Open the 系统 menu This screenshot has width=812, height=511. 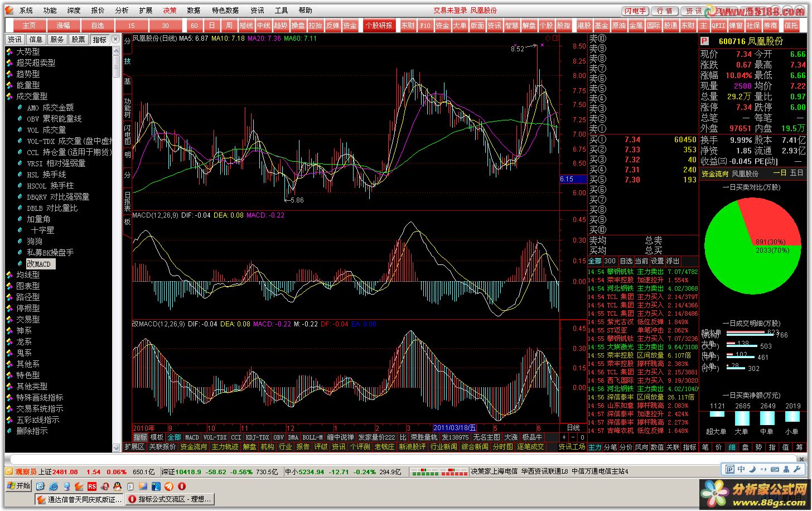26,10
